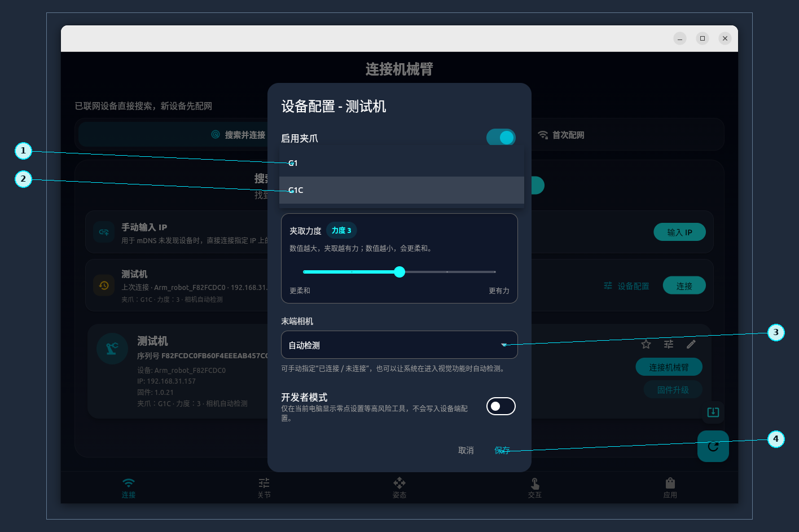This screenshot has width=799, height=532.
Task: Click the history icon beside 上次连接
Action: tap(104, 285)
